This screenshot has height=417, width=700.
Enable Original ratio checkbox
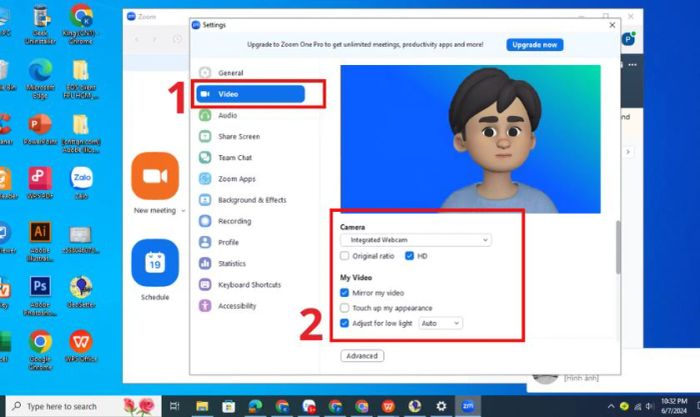pos(344,256)
